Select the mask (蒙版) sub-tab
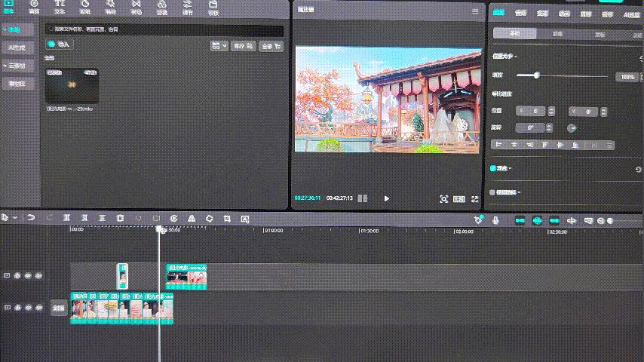Viewport: 644px width, 362px height. [x=600, y=34]
